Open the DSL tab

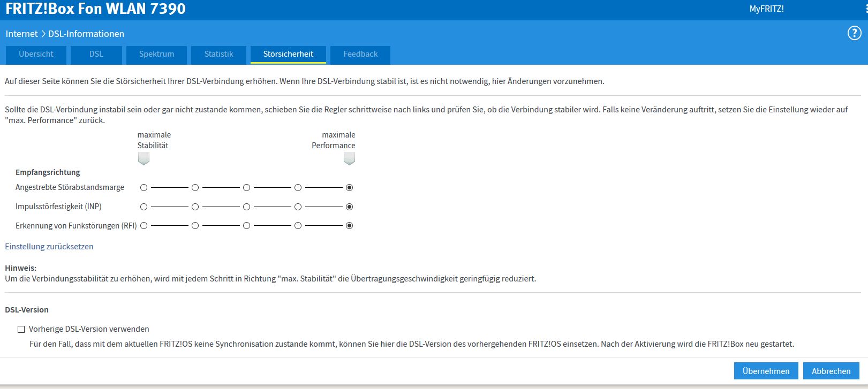pos(96,55)
